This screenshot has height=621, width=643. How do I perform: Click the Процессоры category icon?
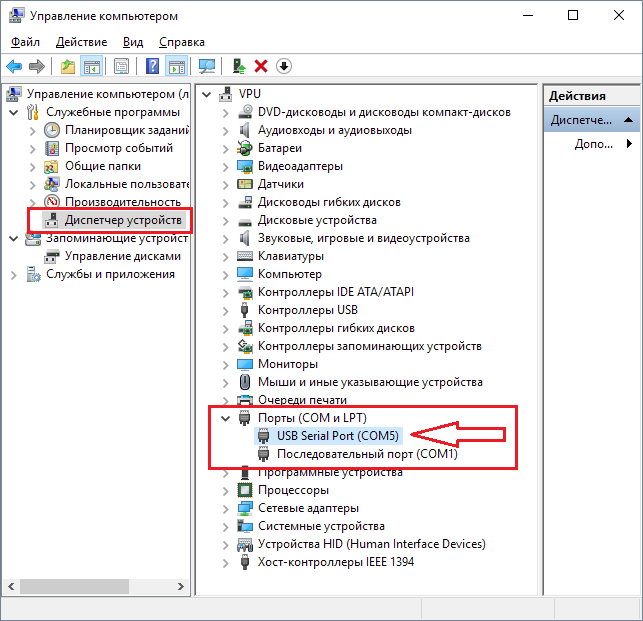pyautogui.click(x=245, y=490)
